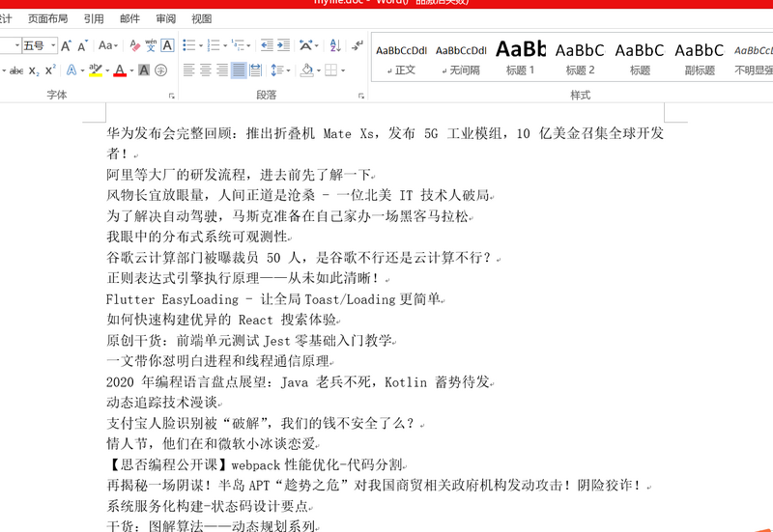Image resolution: width=773 pixels, height=532 pixels.
Task: Apply the enclosed character (circled 字) icon
Action: click(x=160, y=70)
